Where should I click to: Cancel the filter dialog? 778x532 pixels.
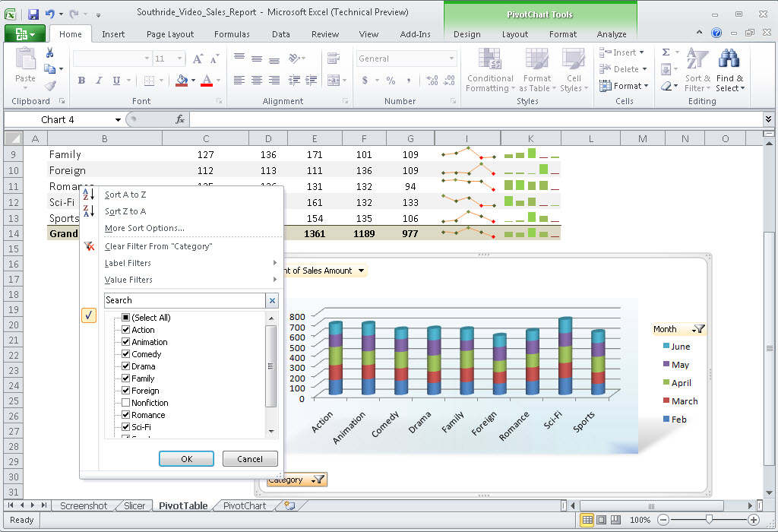pos(249,458)
